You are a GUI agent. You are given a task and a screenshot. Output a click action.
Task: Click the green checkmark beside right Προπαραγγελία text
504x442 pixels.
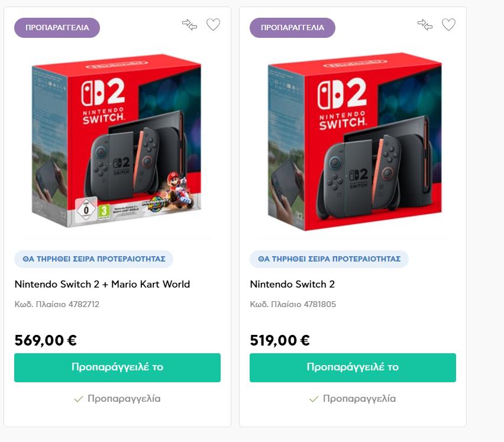tap(314, 399)
